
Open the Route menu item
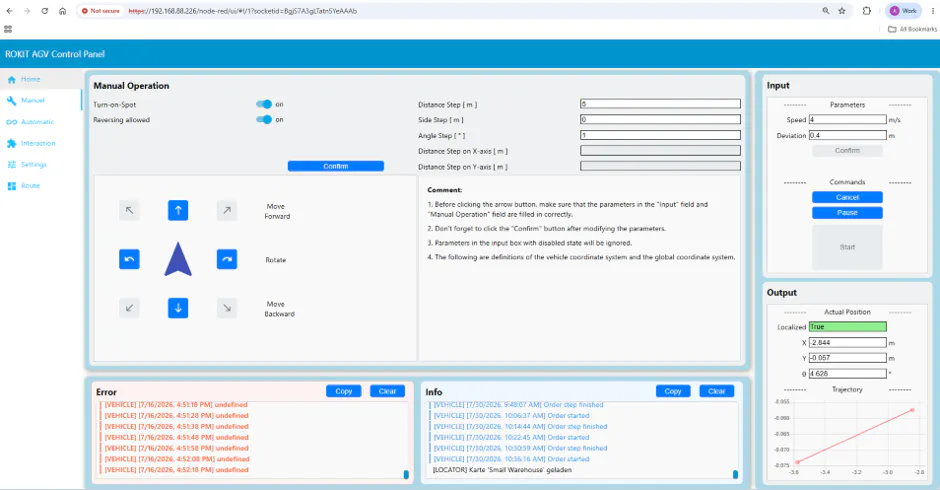point(41,186)
